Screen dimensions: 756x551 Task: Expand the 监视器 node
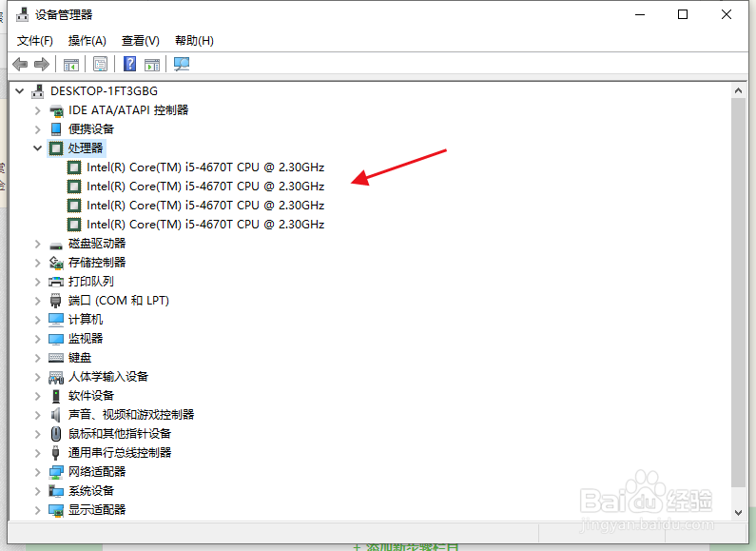tap(37, 339)
